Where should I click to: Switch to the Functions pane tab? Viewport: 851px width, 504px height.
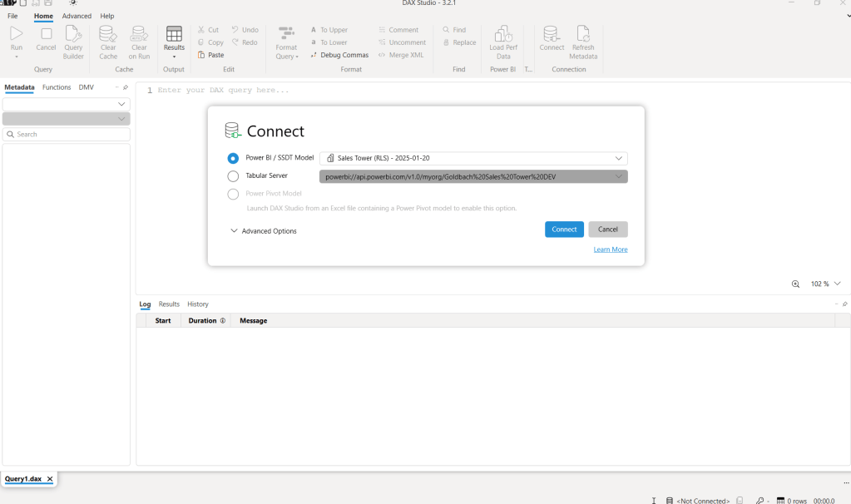(x=57, y=87)
